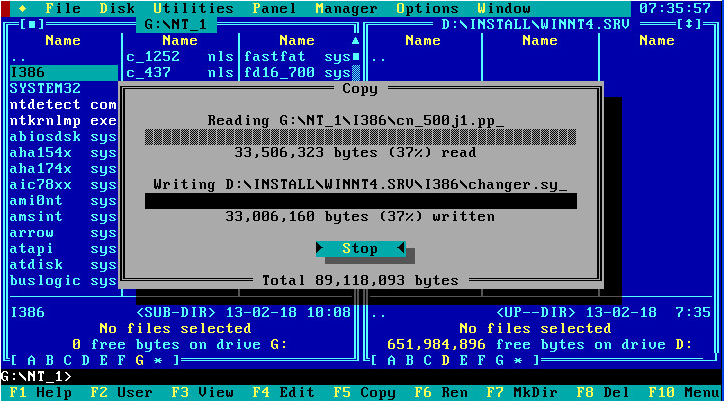
Task: Click the Reading progress bar in Copy dialog
Action: click(x=361, y=137)
